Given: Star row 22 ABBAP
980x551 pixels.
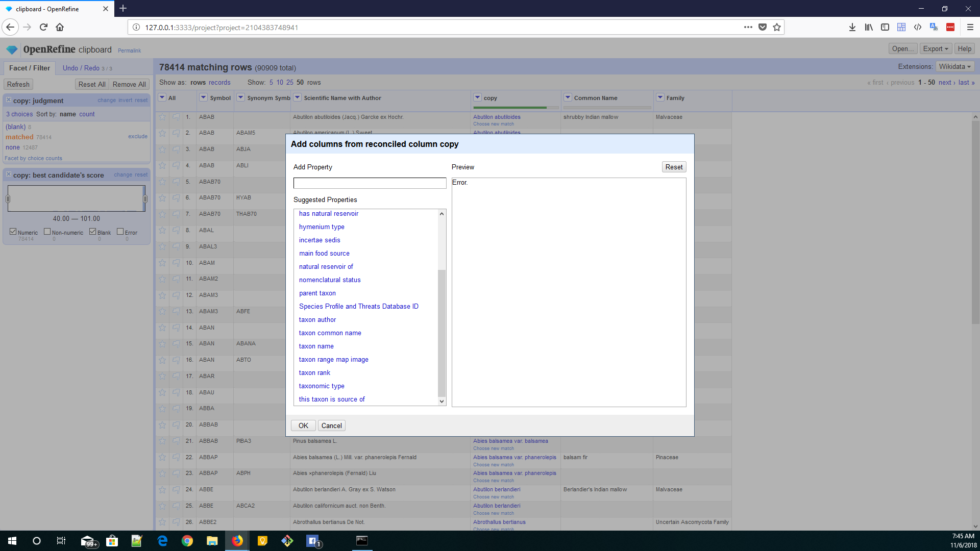Looking at the screenshot, I should click(162, 458).
